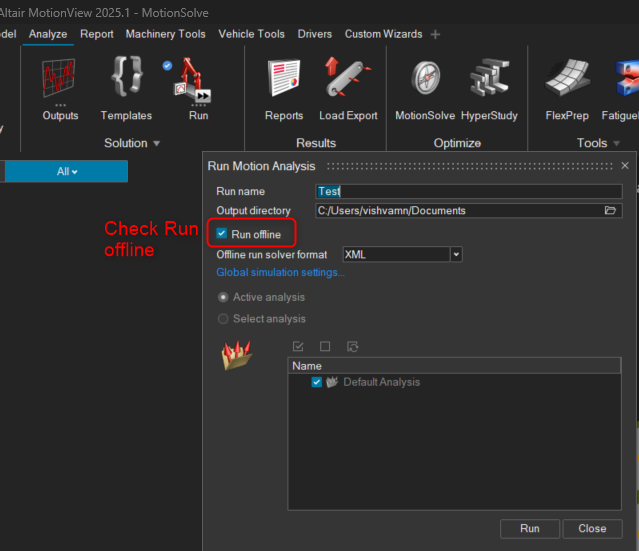
Task: Close the Run Motion Analysis panel
Action: (625, 165)
